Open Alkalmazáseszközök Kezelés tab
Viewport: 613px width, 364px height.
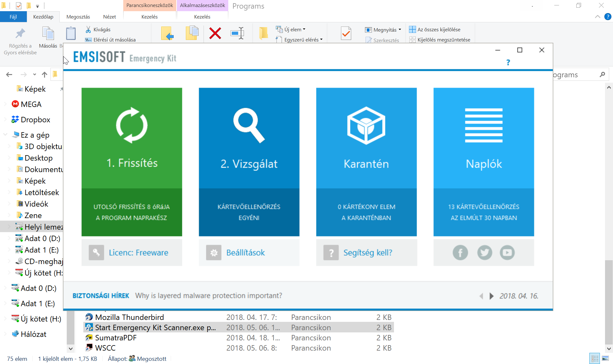202,17
